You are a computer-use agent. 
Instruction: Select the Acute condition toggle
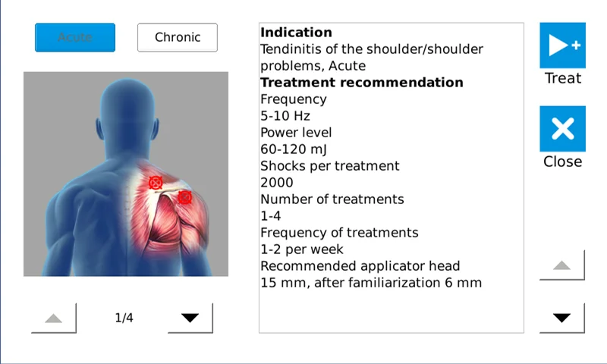click(x=75, y=37)
